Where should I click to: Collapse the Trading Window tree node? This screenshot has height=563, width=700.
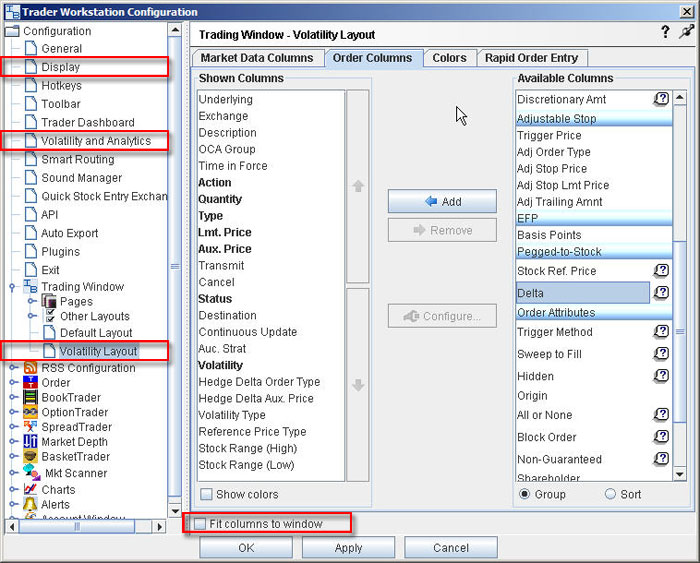pos(12,287)
